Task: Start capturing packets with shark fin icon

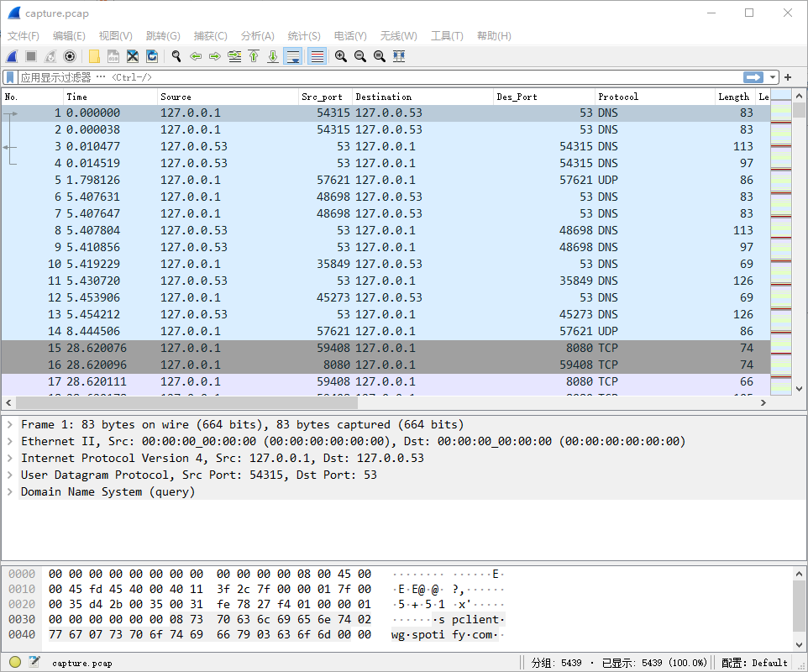Action: point(13,56)
